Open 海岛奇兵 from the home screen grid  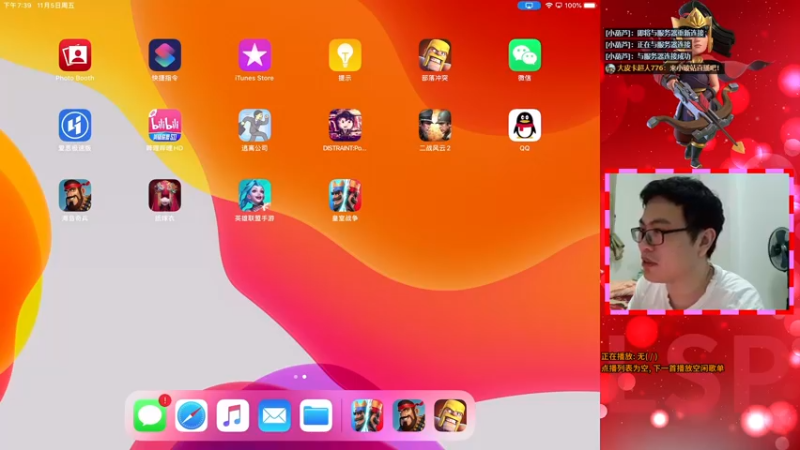coord(75,195)
